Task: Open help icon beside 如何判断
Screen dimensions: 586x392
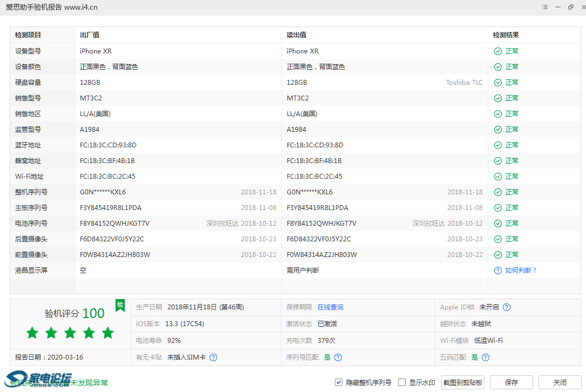Action: [498, 271]
